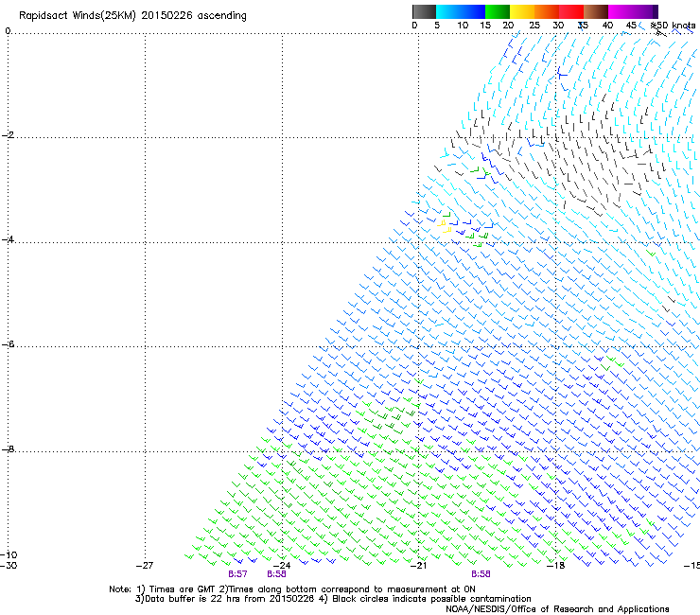Click the purple '8:57' swath time label
This screenshot has width=700, height=615.
pos(237,574)
